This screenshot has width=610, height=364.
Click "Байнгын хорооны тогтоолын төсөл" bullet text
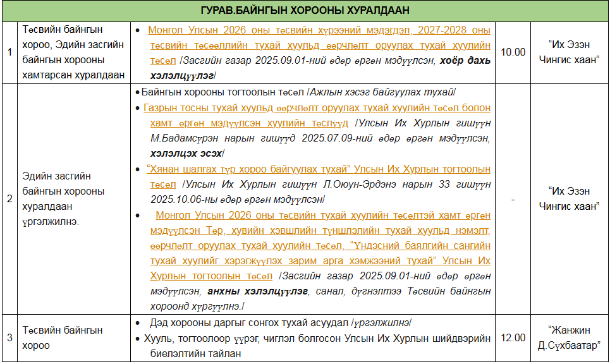pos(297,92)
